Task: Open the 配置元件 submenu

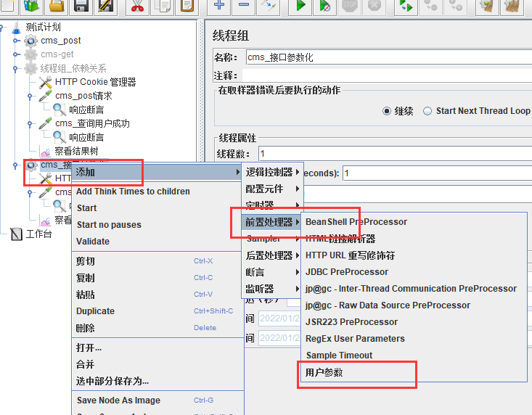Action: point(272,189)
